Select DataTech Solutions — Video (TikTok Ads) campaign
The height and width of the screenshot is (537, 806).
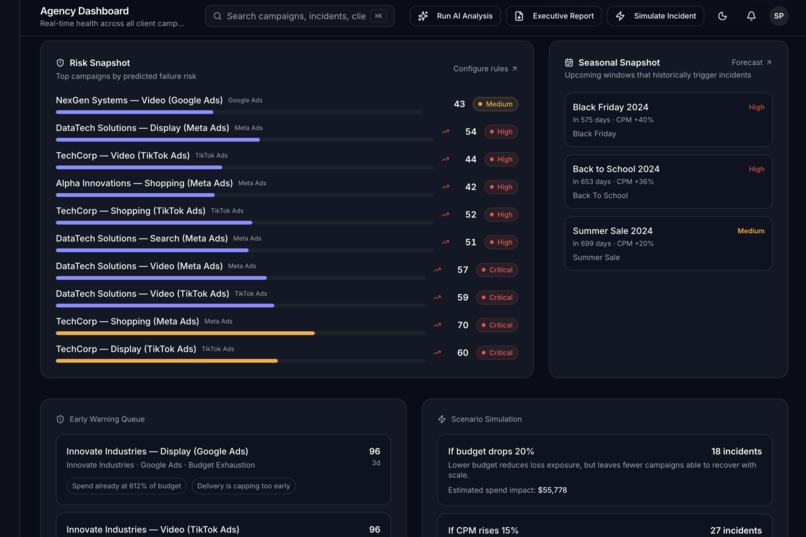[x=142, y=294]
